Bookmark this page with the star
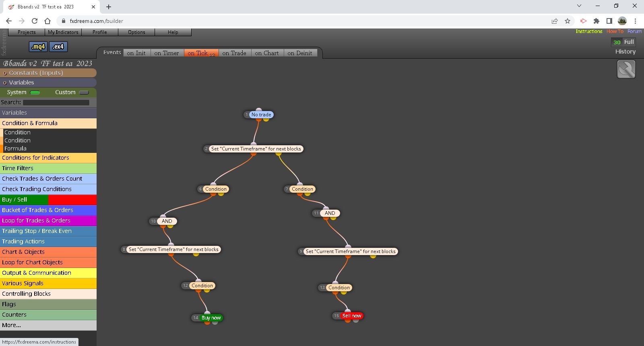The image size is (644, 346). coord(568,21)
